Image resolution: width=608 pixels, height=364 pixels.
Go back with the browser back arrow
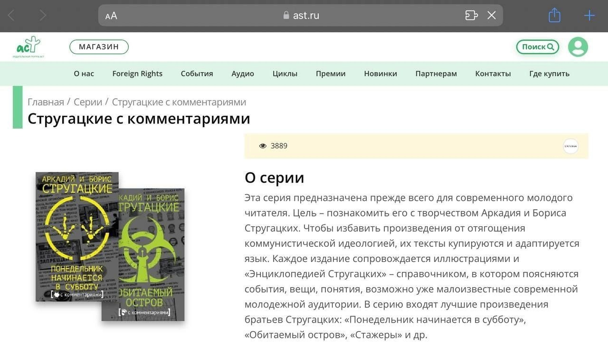pos(11,16)
